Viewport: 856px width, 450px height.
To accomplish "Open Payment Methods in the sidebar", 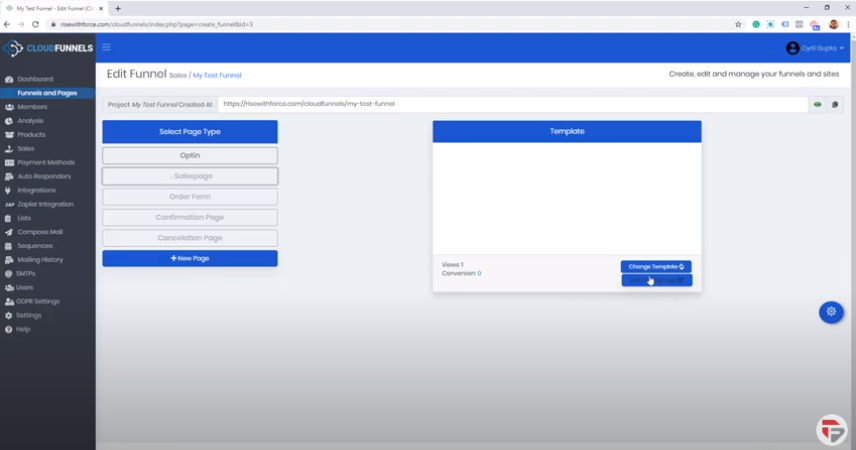I will click(45, 162).
